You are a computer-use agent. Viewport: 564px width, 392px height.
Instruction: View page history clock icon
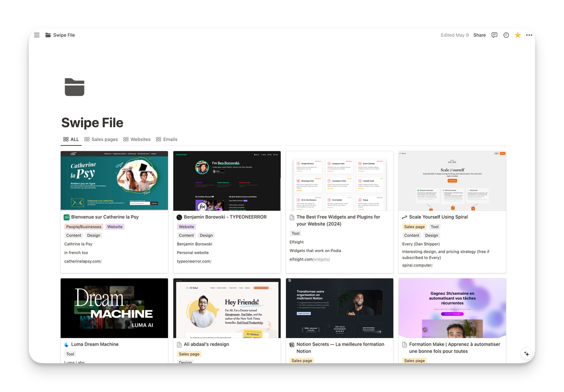pos(506,35)
